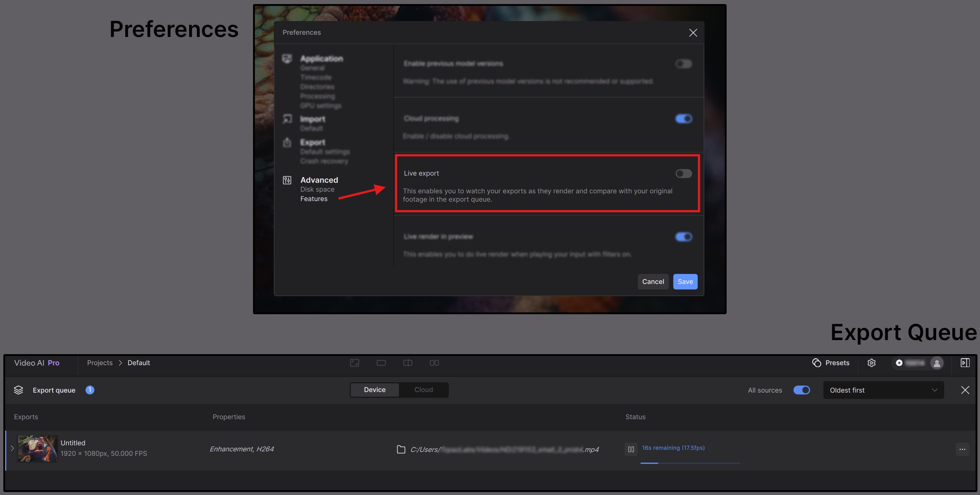Close the Export queue panel

point(965,390)
